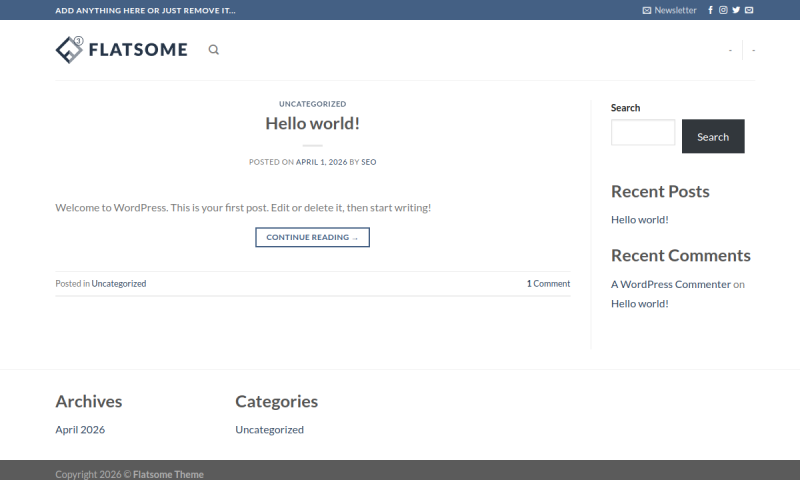Click the sidebar Search button
The width and height of the screenshot is (800, 480).
point(712,137)
